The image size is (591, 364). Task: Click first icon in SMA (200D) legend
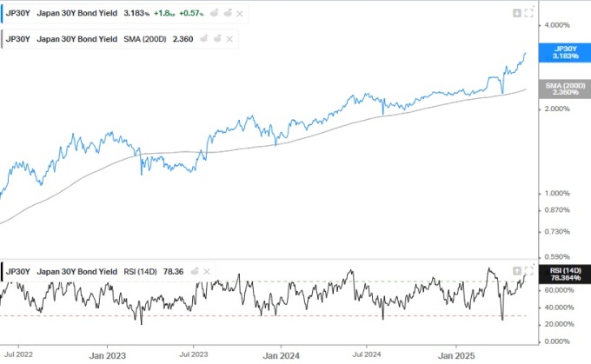click(x=203, y=39)
